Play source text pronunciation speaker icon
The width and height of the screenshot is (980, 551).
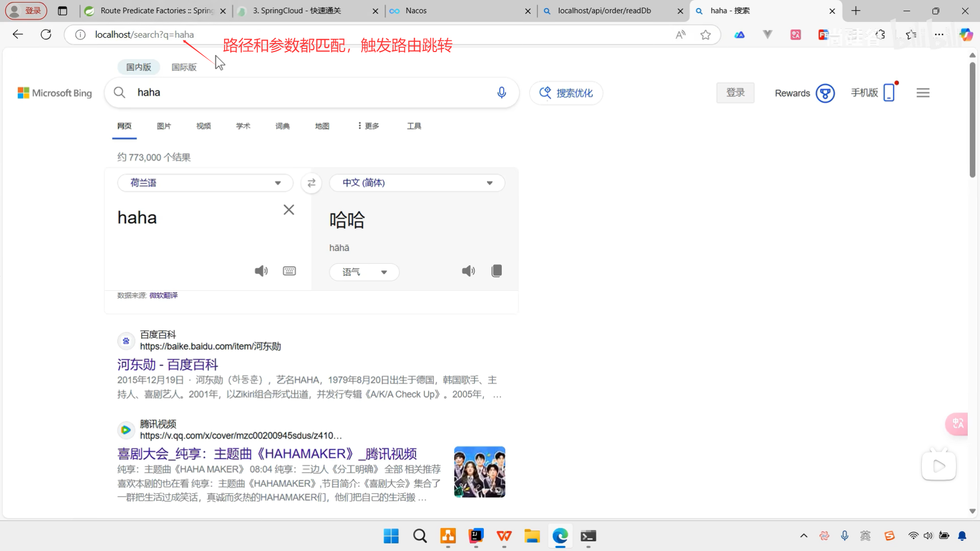(261, 271)
